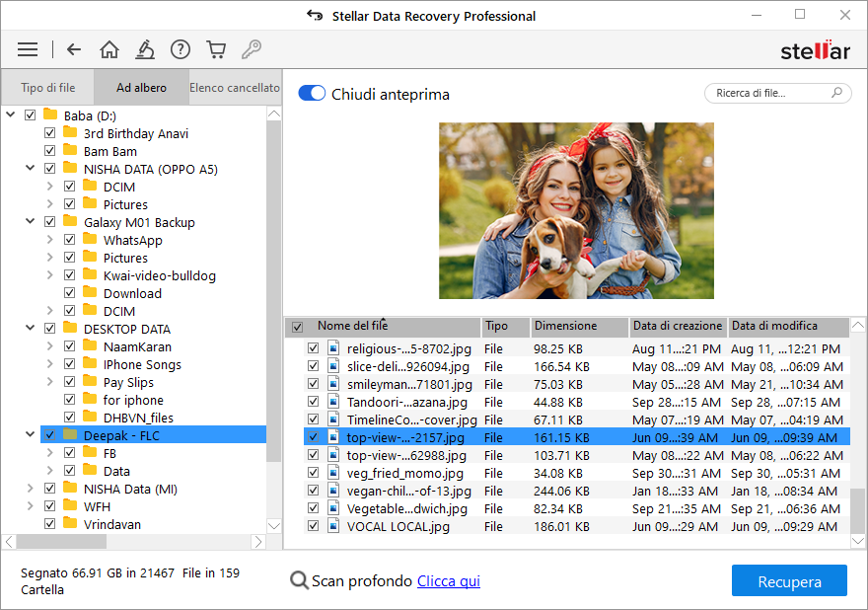868x610 pixels.
Task: Click the key activation icon
Action: [x=251, y=49]
